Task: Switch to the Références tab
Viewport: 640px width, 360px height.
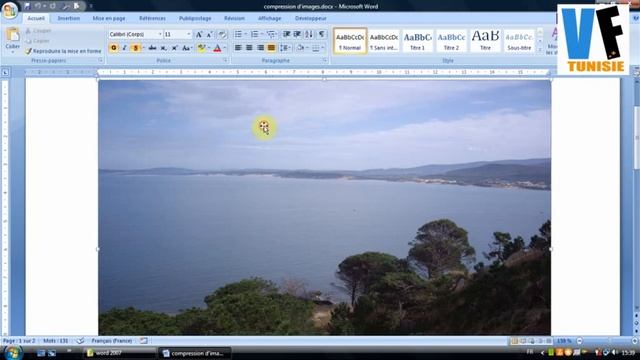Action: (x=152, y=18)
